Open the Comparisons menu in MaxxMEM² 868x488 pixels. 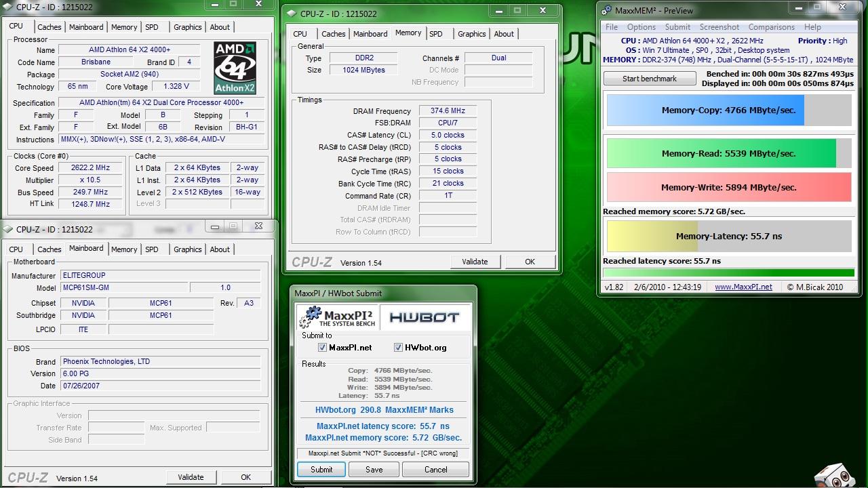(x=771, y=27)
